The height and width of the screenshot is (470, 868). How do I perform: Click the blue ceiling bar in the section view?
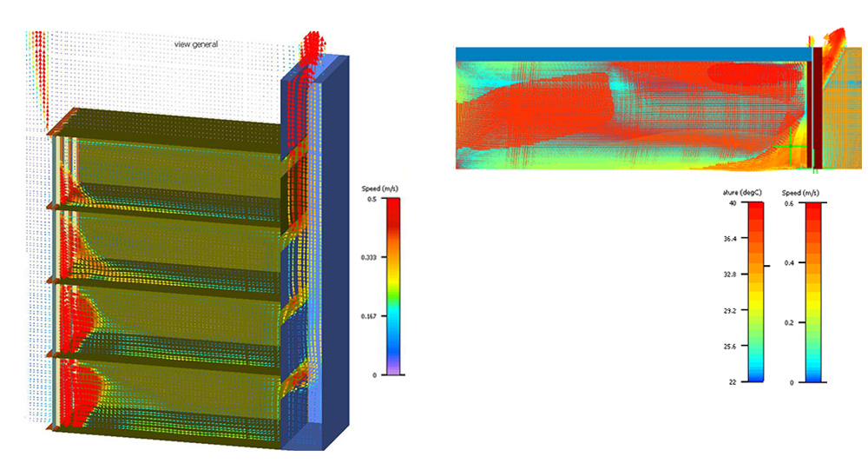click(x=632, y=54)
